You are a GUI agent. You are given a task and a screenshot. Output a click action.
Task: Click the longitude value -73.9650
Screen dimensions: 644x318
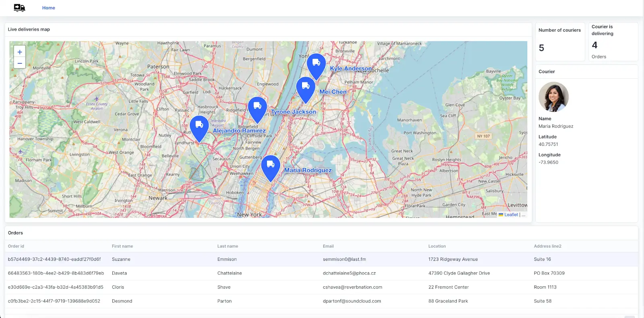pyautogui.click(x=548, y=162)
